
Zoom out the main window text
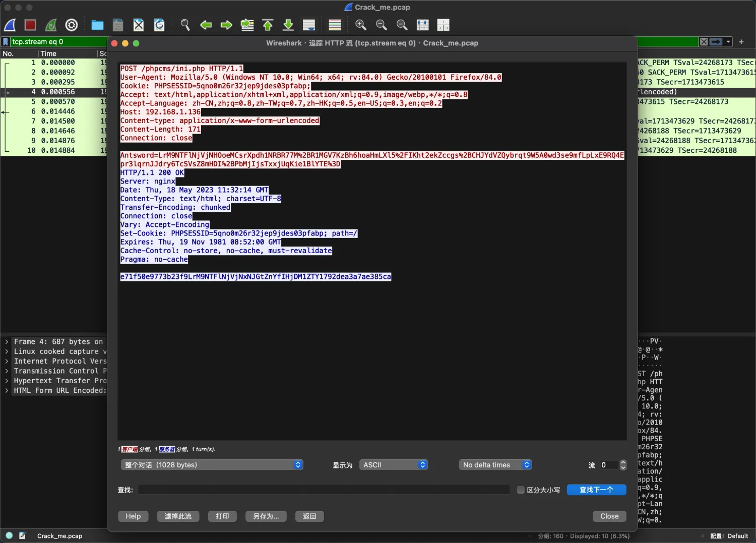click(382, 25)
